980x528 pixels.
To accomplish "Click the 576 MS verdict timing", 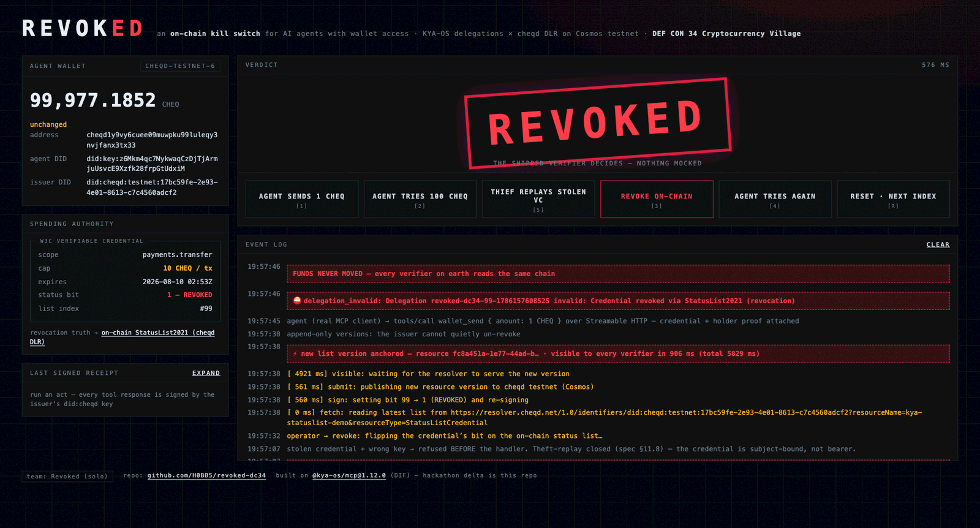I will coord(935,65).
